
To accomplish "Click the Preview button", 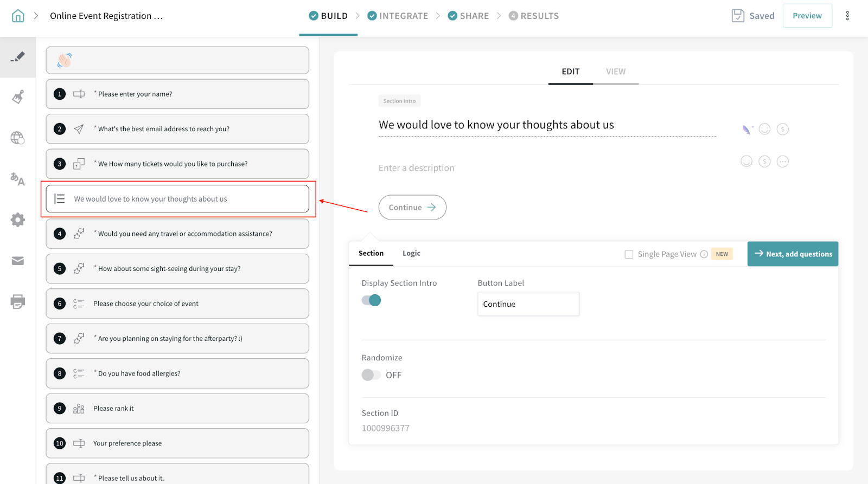I will [807, 16].
